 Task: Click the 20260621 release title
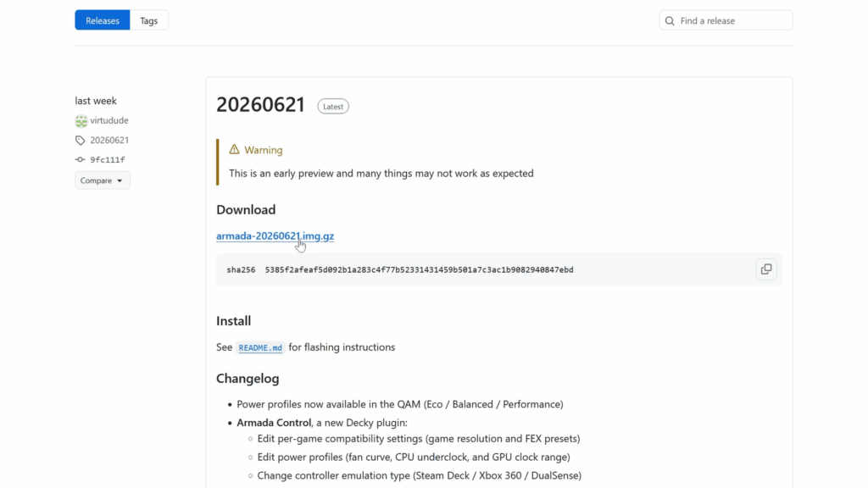pos(261,104)
